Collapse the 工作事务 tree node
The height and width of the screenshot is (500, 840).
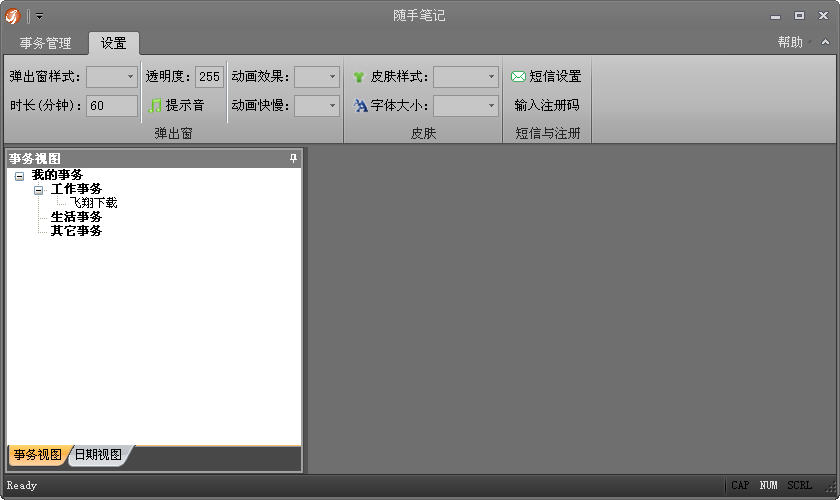pos(39,190)
